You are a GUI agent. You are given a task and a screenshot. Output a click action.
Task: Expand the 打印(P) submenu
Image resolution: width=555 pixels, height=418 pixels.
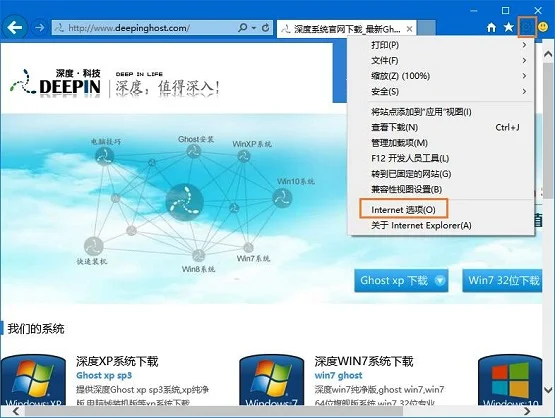(x=441, y=45)
